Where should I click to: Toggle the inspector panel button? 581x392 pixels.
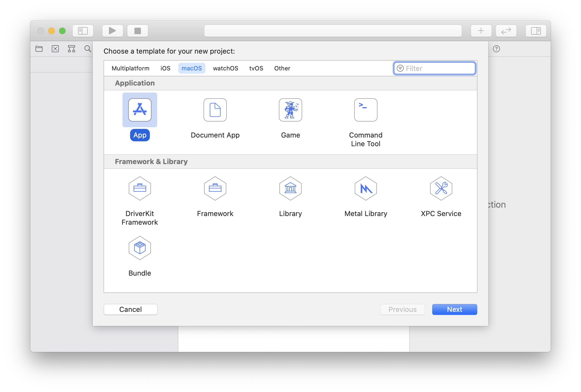(x=536, y=31)
